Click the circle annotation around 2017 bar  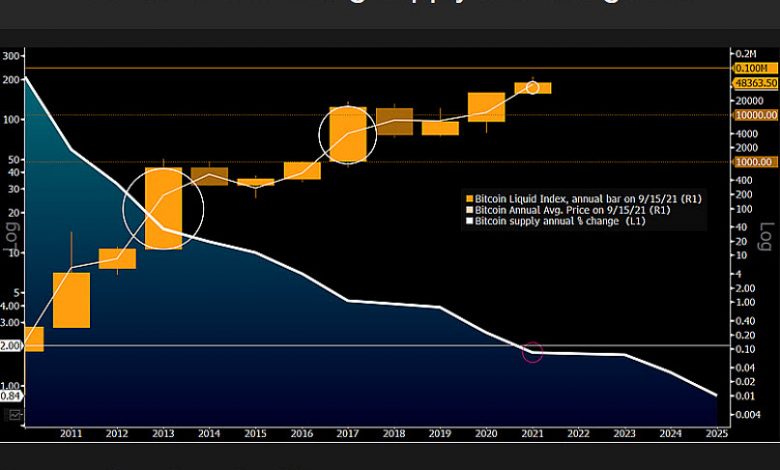coord(348,133)
